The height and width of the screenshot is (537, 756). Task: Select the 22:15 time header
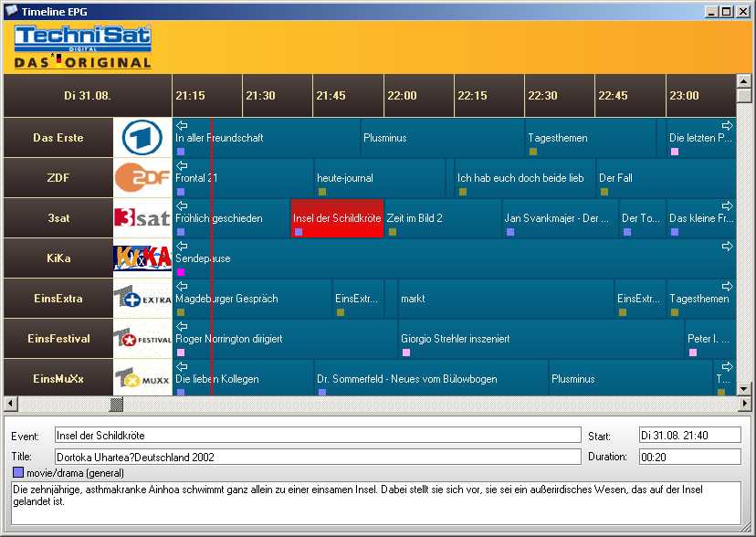[x=489, y=96]
